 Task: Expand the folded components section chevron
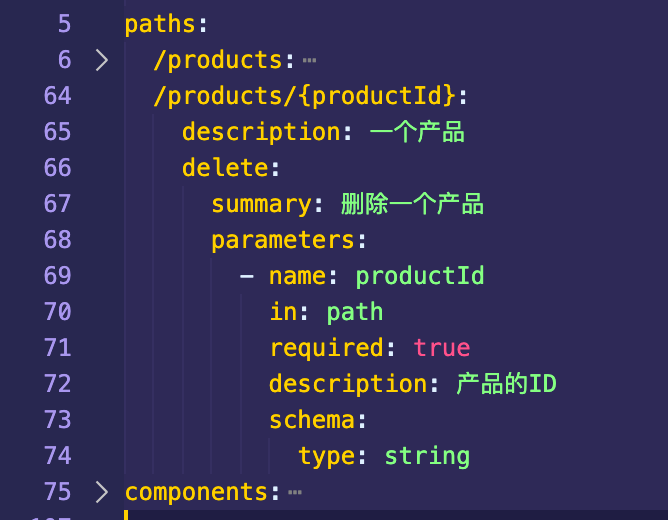click(101, 492)
